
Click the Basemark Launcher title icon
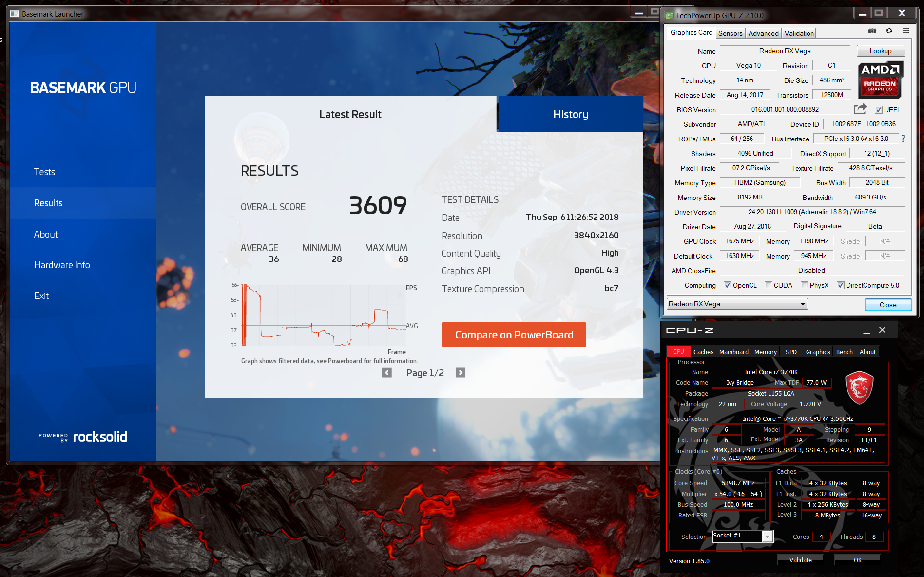[14, 14]
